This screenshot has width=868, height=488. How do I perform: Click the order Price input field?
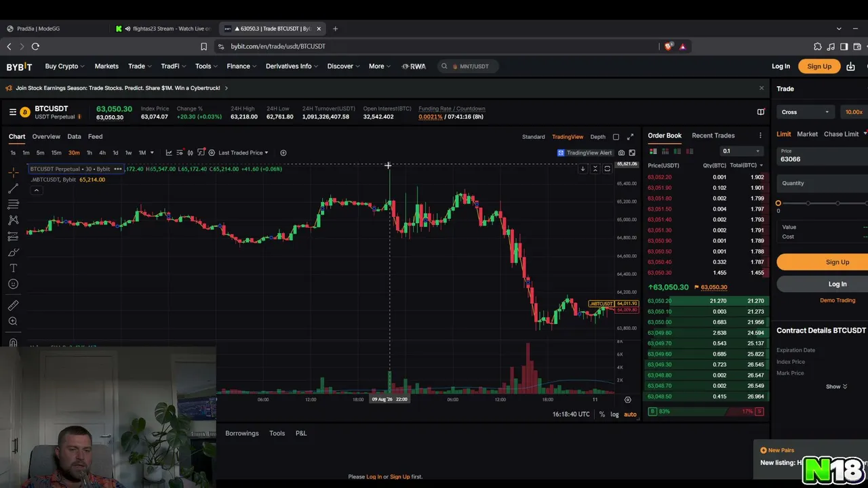(823, 156)
